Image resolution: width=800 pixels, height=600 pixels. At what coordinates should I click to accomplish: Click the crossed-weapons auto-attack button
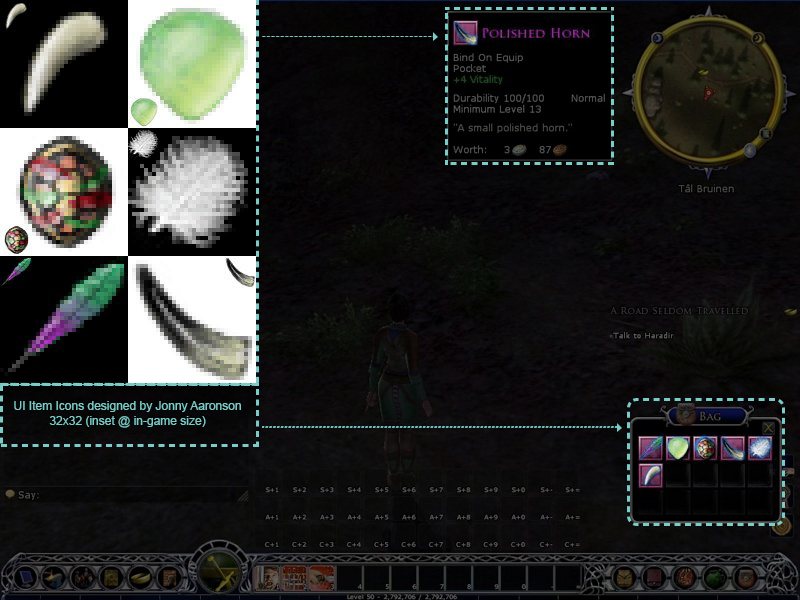pyautogui.click(x=220, y=573)
